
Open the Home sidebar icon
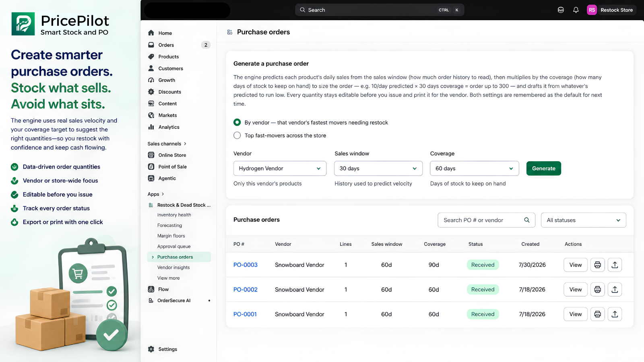(151, 33)
